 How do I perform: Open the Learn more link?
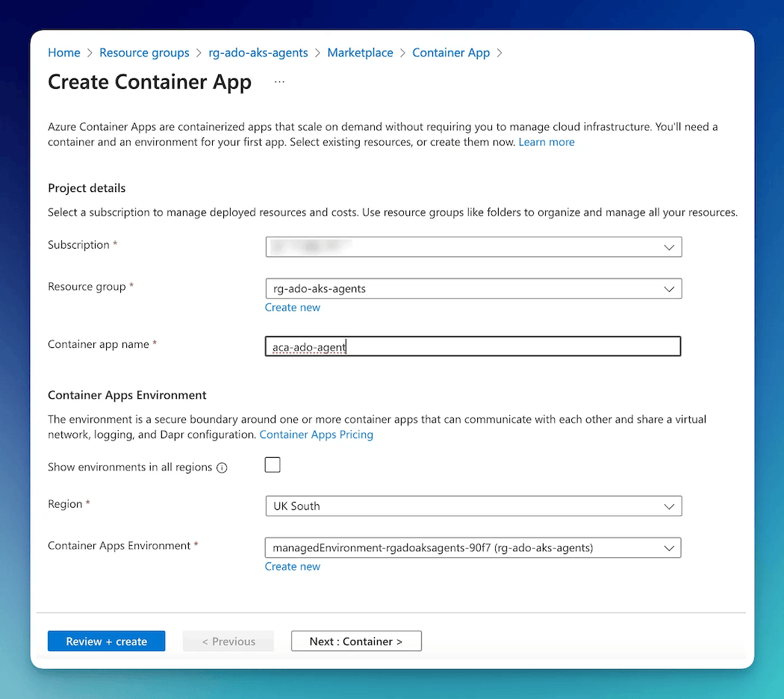[x=547, y=142]
